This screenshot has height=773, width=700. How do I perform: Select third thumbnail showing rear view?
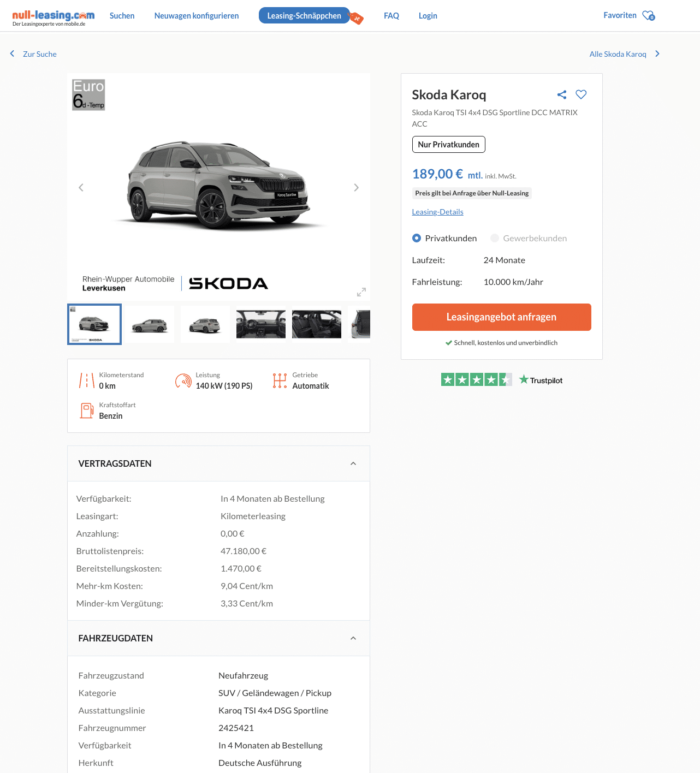(x=205, y=324)
